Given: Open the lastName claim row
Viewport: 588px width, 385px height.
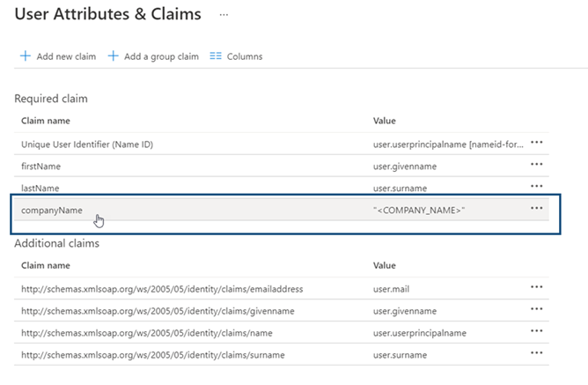Looking at the screenshot, I should click(40, 188).
